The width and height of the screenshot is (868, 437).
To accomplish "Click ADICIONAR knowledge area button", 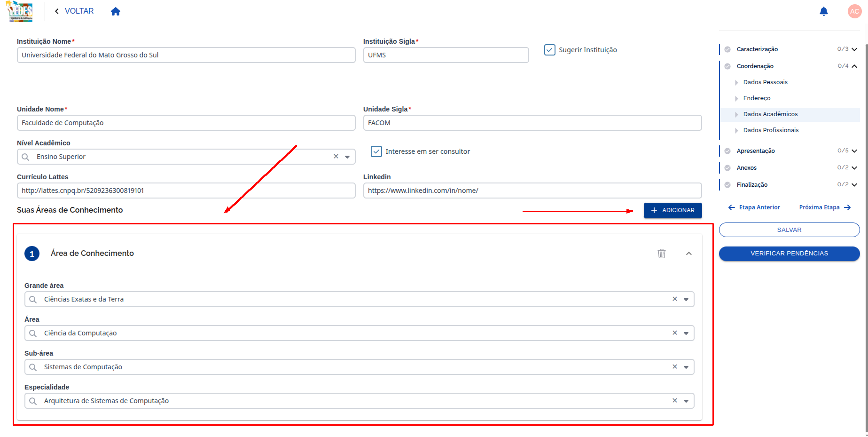I will [673, 210].
